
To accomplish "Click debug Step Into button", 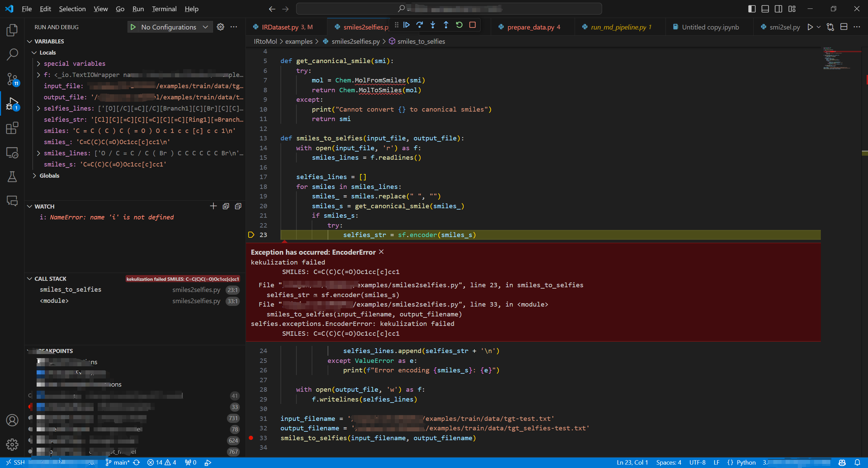I will coord(433,25).
